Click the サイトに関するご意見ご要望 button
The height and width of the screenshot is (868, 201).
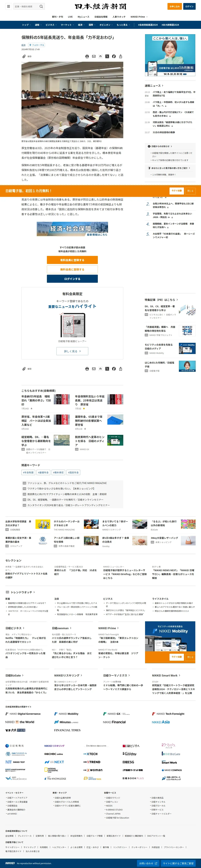click(x=178, y=863)
